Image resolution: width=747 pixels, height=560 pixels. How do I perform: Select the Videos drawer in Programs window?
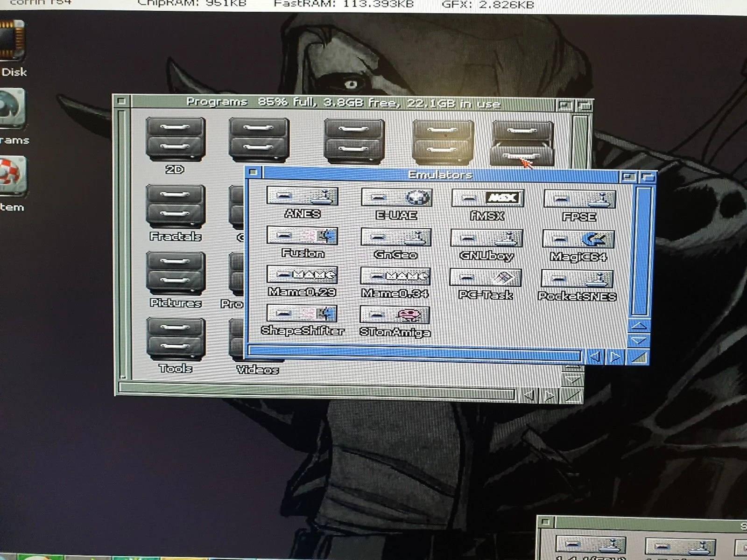pyautogui.click(x=237, y=340)
